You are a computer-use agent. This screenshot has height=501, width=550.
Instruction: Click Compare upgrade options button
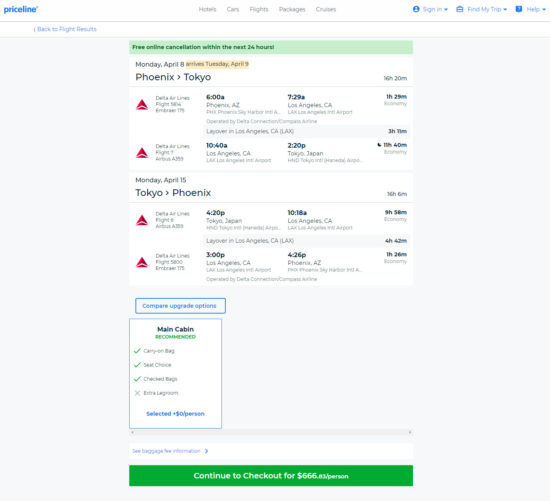click(x=180, y=306)
